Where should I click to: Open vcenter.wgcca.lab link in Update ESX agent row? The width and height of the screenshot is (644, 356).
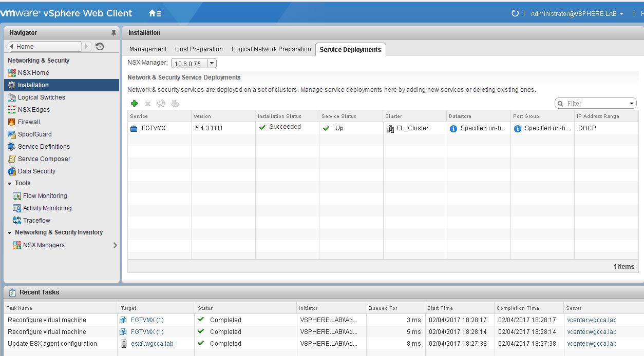pos(592,344)
